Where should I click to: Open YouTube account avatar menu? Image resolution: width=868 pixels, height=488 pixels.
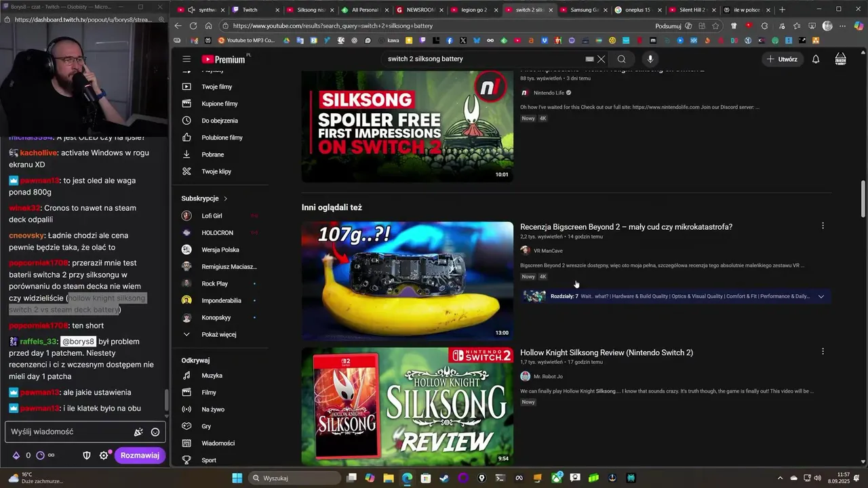841,59
